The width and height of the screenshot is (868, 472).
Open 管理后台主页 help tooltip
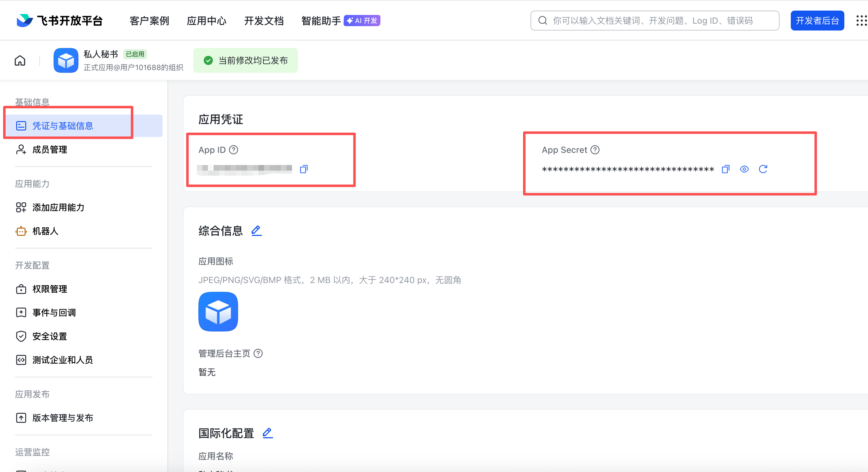[258, 353]
